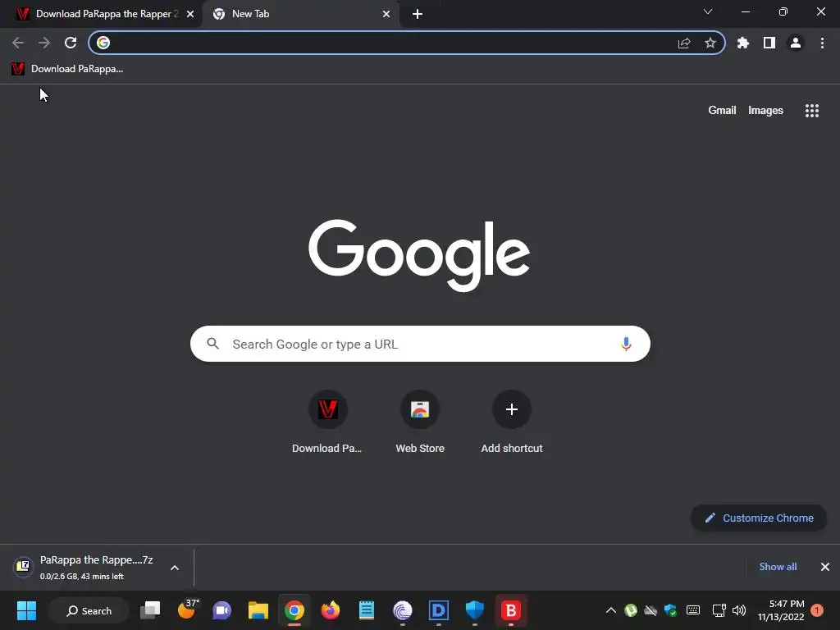This screenshot has width=840, height=630.
Task: Open a new tab with plus button
Action: pos(418,14)
